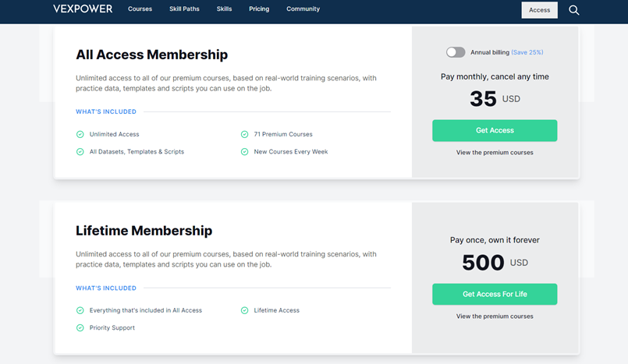Click checkmark icon beside Lifetime Access

tap(244, 310)
